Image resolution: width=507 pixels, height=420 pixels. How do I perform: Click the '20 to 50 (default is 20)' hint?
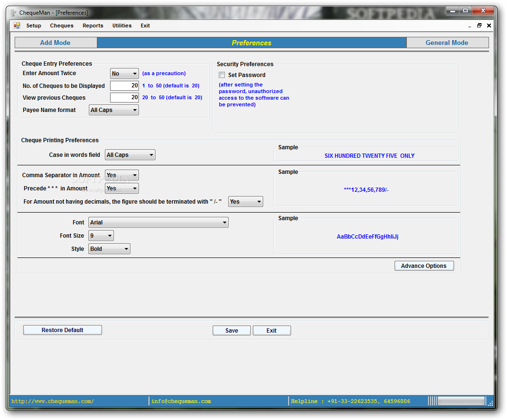coord(172,97)
